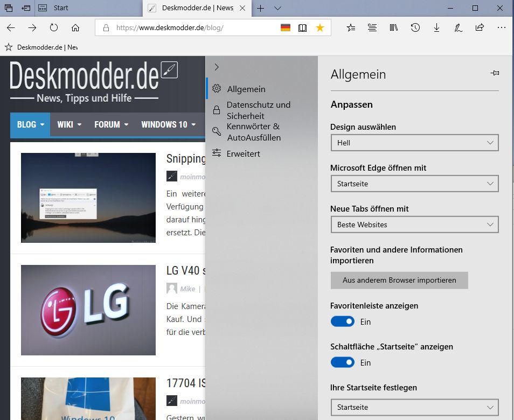
Task: Reload the page with refresh icon
Action: pos(54,28)
